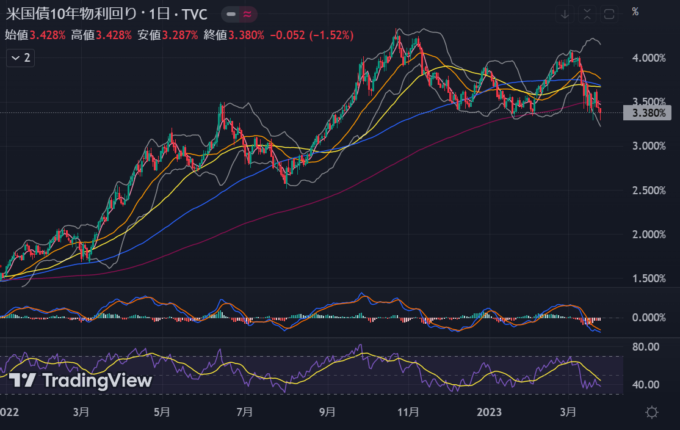Open the chart settings gear icon
680x430 pixels.
tap(651, 412)
